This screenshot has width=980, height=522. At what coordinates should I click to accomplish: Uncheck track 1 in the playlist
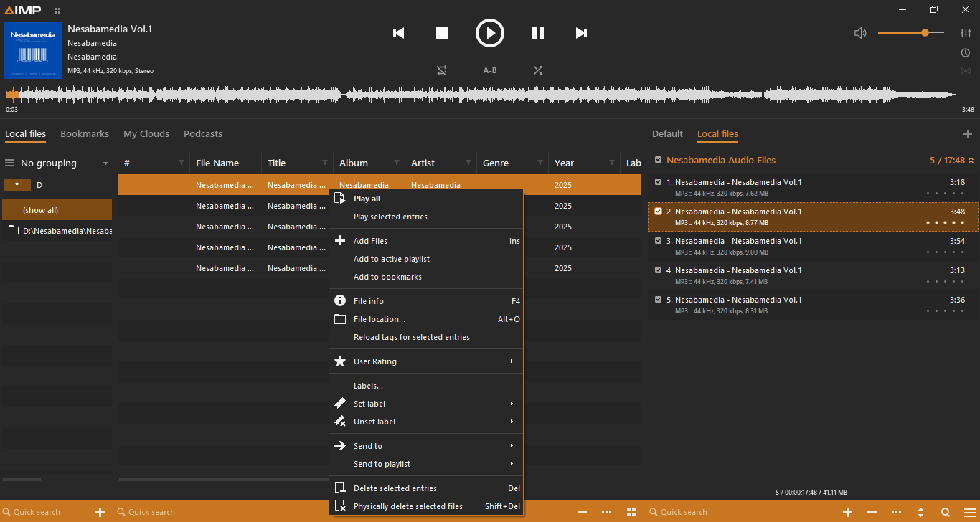tap(659, 182)
